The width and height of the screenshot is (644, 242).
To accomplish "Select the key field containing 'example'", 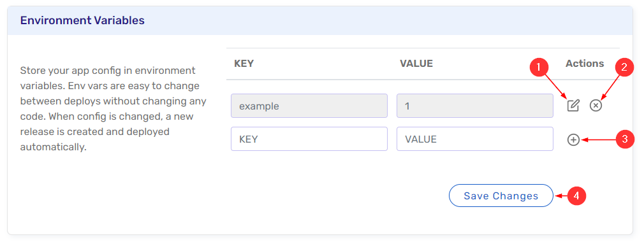I will [x=309, y=106].
